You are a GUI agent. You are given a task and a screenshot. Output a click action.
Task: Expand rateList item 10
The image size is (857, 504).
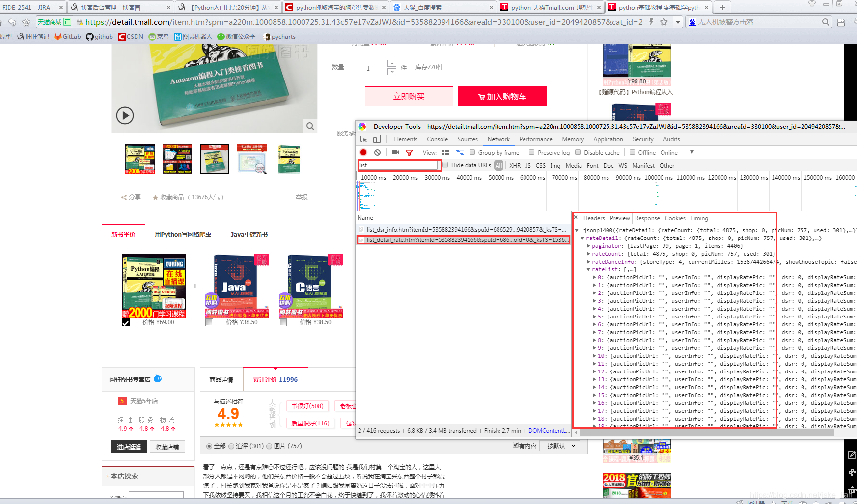pyautogui.click(x=594, y=356)
